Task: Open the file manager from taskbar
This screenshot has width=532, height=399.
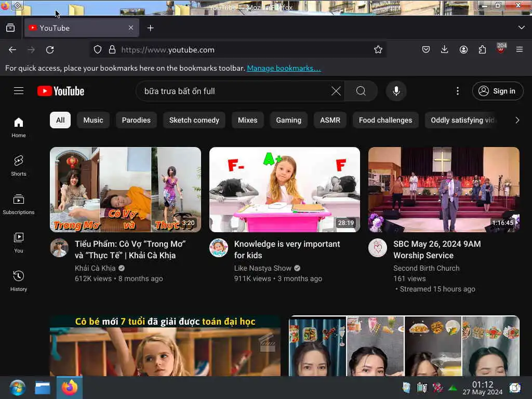Action: pyautogui.click(x=43, y=388)
